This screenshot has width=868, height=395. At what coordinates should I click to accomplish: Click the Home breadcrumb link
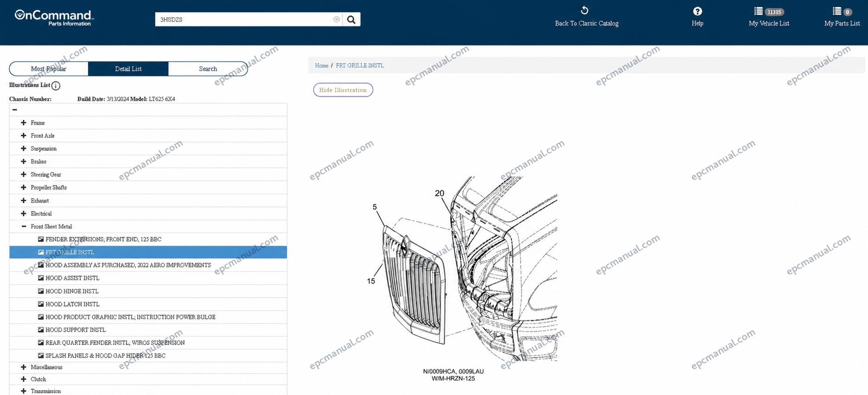pyautogui.click(x=321, y=66)
